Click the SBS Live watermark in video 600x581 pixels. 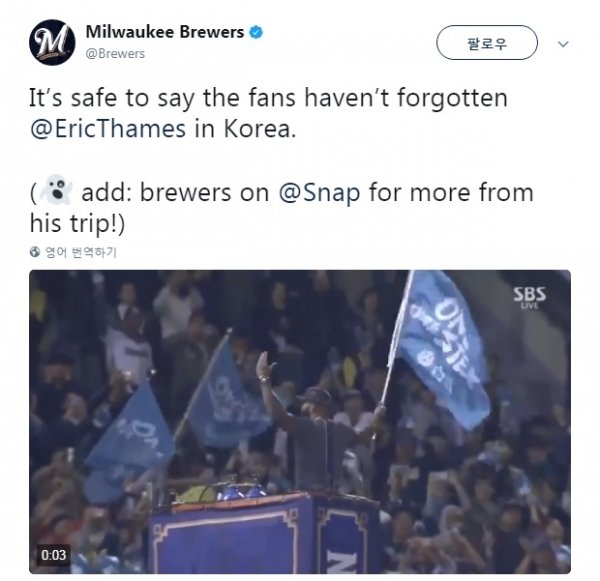pos(530,297)
